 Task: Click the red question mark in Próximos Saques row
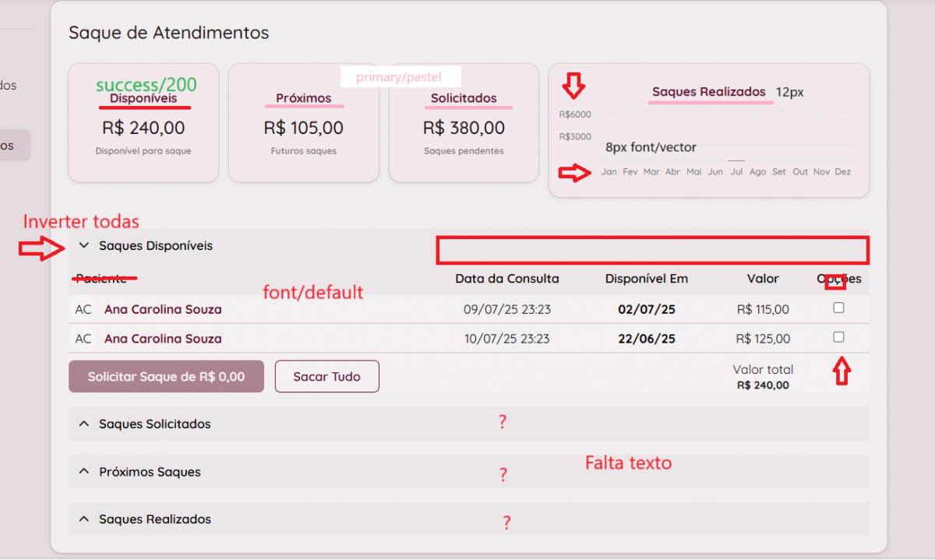503,474
